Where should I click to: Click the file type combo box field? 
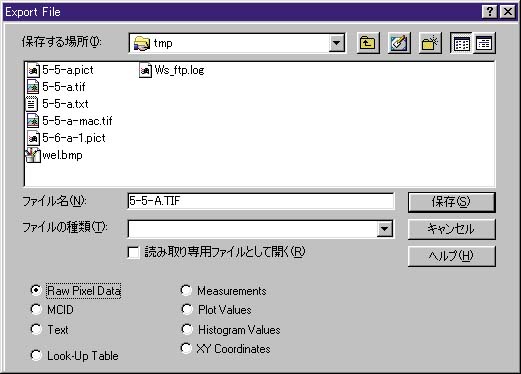point(261,229)
